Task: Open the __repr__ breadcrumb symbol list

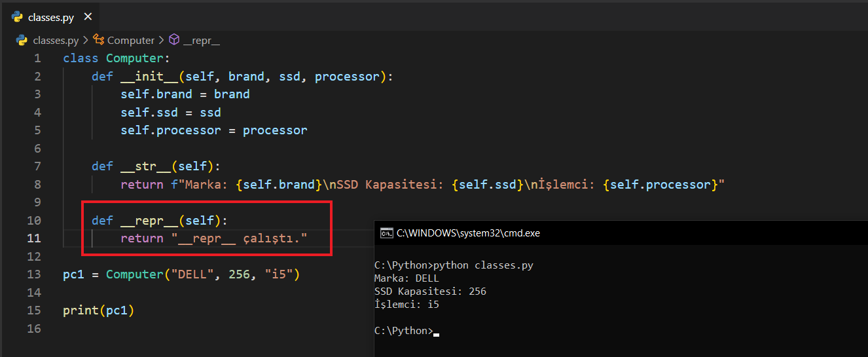Action: coord(201,40)
